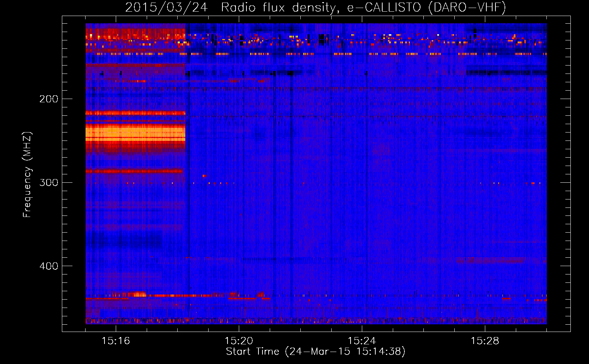Screen dimensions: 589x364
Task: Click the bright yellow-orange emission band near 240 MHz
Action: click(x=135, y=132)
